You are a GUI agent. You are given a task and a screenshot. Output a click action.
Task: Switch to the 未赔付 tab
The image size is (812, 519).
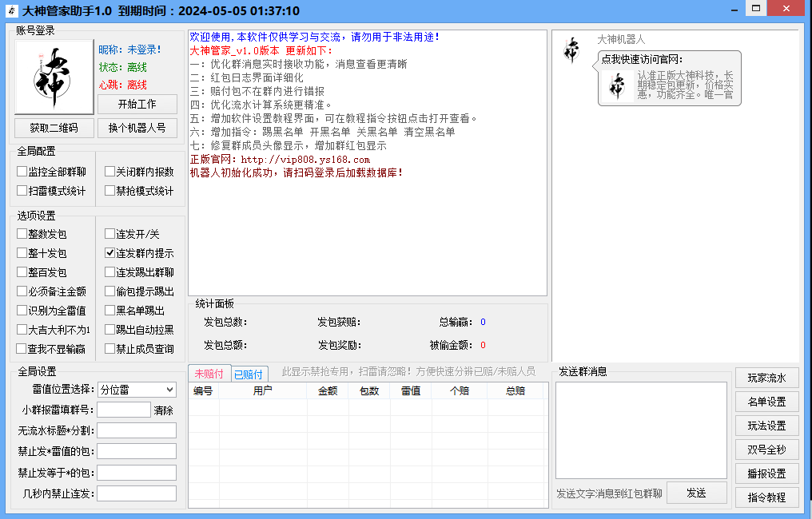[x=209, y=374]
